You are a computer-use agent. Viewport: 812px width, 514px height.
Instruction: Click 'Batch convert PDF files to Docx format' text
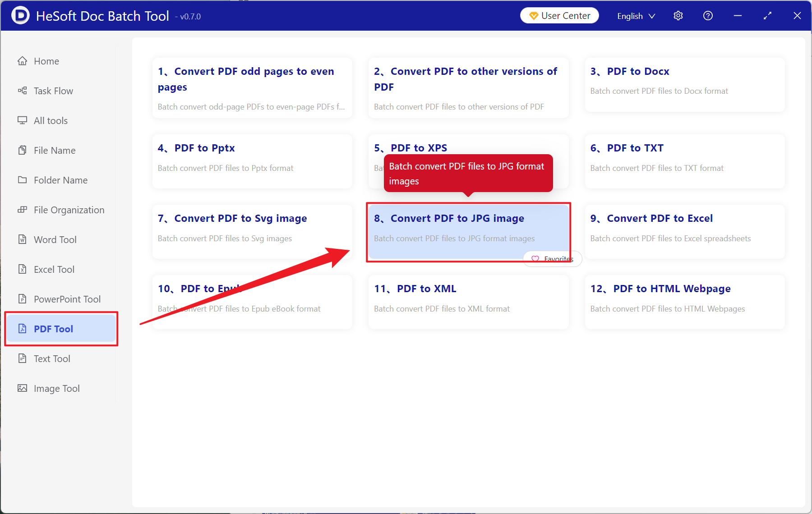point(659,91)
